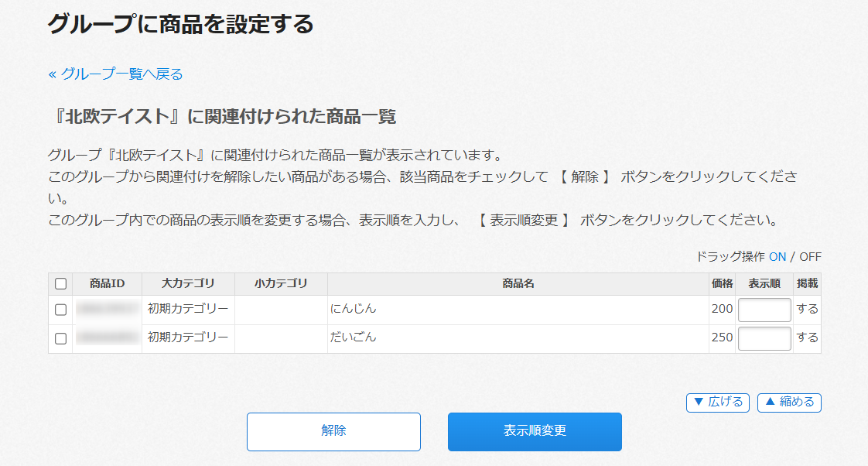The width and height of the screenshot is (868, 466).
Task: Click the 商品名 column header
Action: tap(518, 284)
